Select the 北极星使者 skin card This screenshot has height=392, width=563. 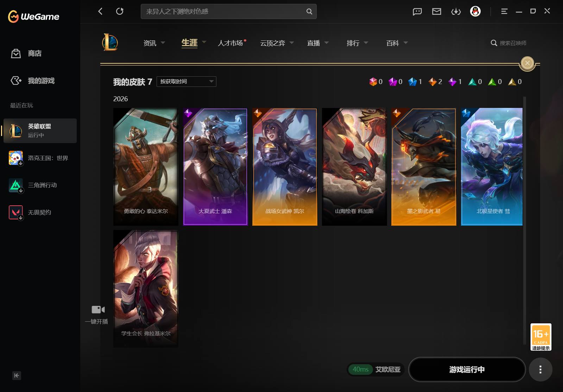click(x=492, y=167)
